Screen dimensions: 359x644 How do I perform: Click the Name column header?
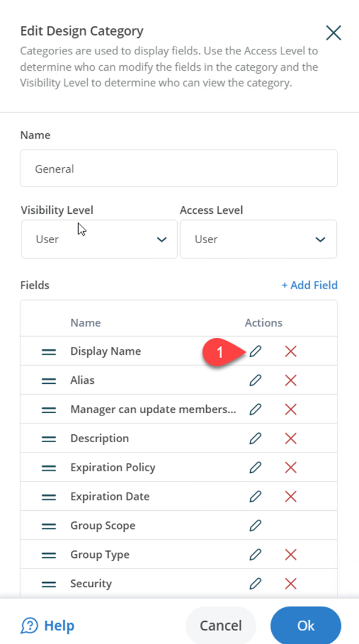coord(86,323)
